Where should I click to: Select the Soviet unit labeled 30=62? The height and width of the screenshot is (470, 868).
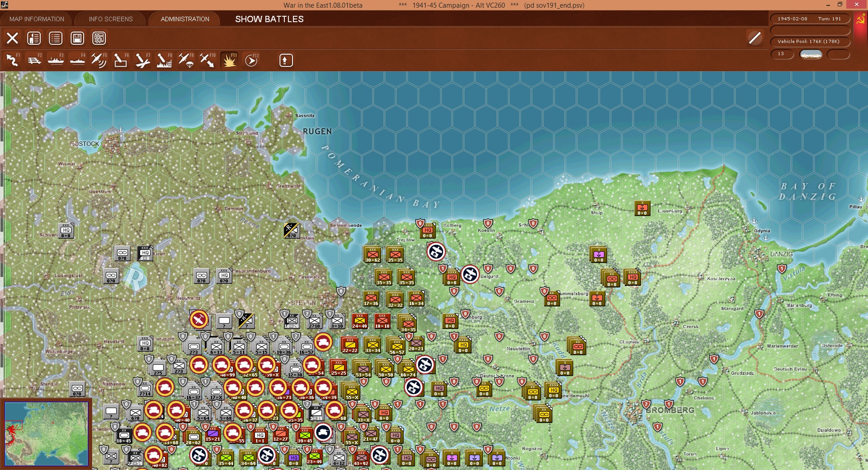point(373,255)
